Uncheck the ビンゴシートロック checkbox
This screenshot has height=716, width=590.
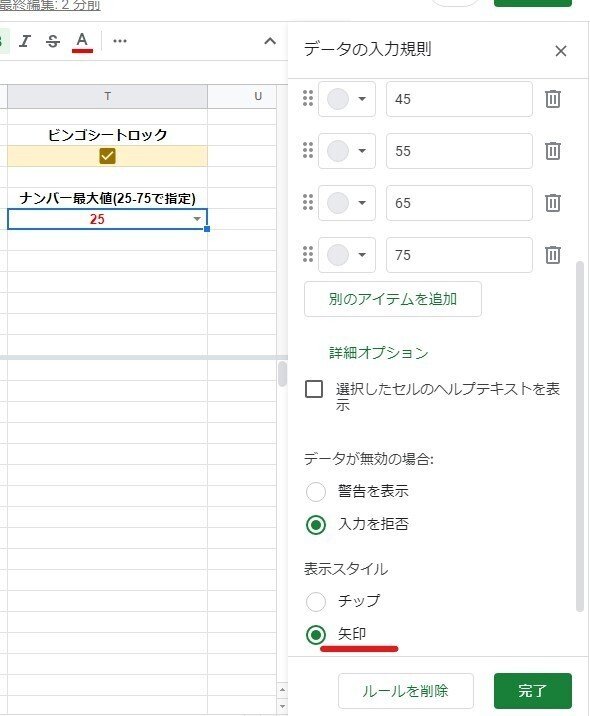click(107, 156)
